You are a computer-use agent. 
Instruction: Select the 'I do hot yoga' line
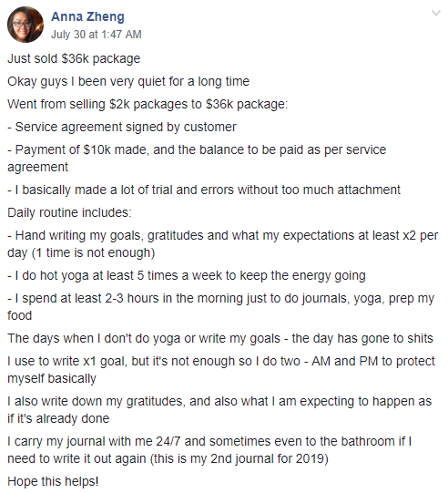(187, 276)
